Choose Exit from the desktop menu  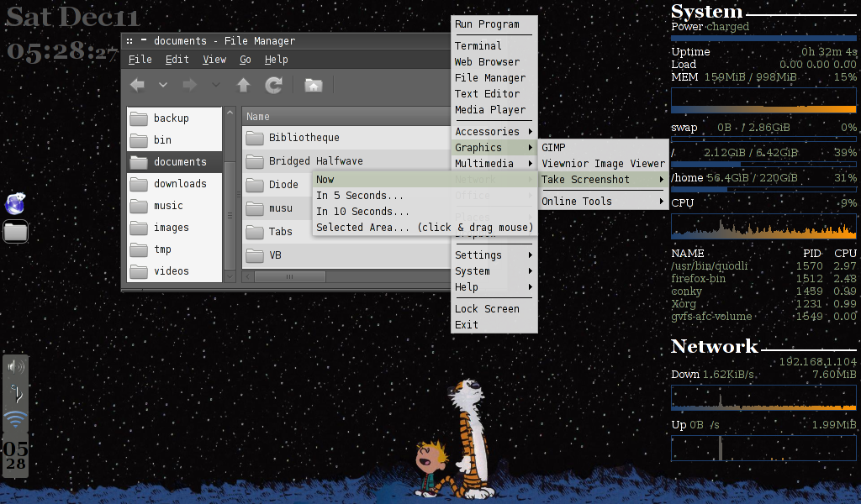[x=494, y=325]
